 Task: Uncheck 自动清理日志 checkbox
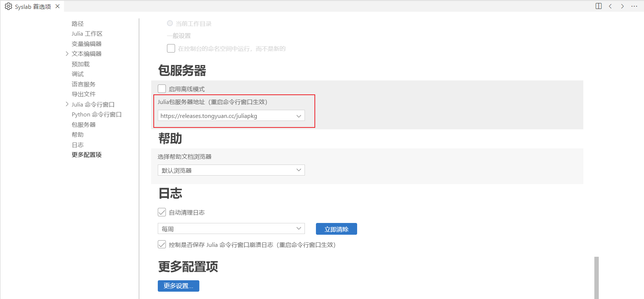pos(162,212)
